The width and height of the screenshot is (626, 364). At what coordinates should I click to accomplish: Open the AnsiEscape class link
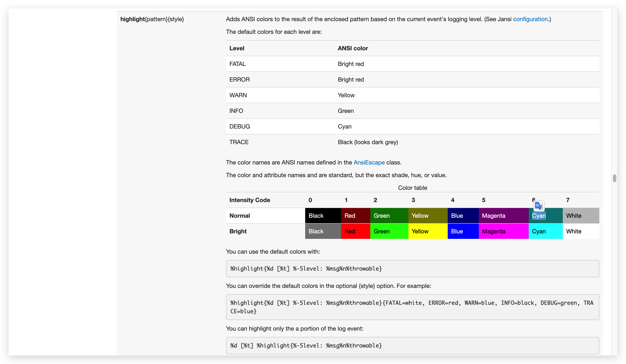click(x=369, y=162)
